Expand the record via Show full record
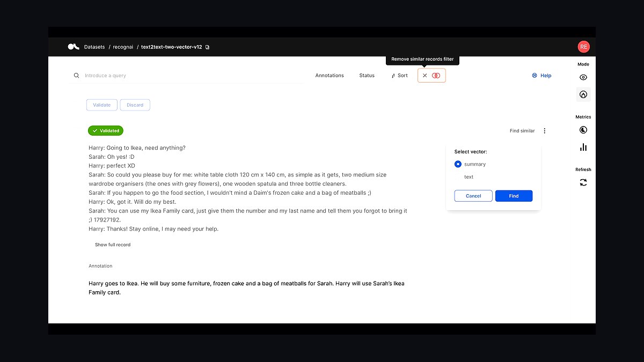Screen dimensions: 644x362 (x=113, y=245)
